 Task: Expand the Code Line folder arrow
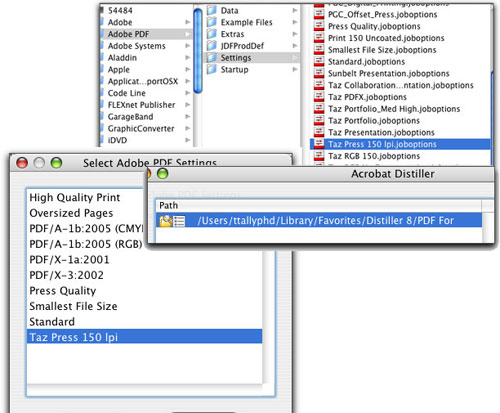[188, 93]
